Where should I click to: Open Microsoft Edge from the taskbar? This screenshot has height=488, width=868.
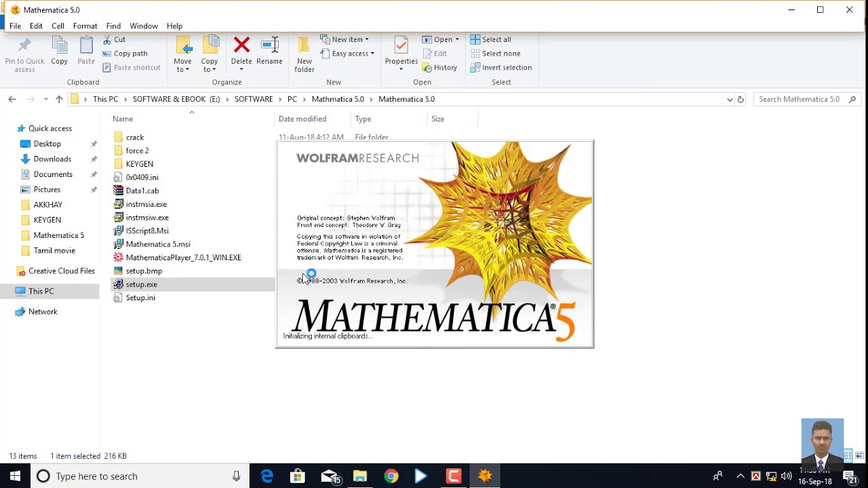[x=267, y=476]
